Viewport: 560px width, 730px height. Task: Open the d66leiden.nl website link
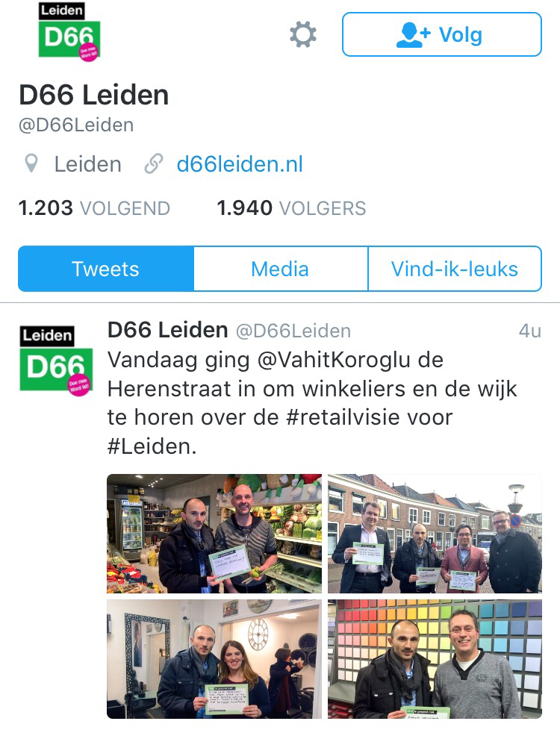(x=240, y=164)
